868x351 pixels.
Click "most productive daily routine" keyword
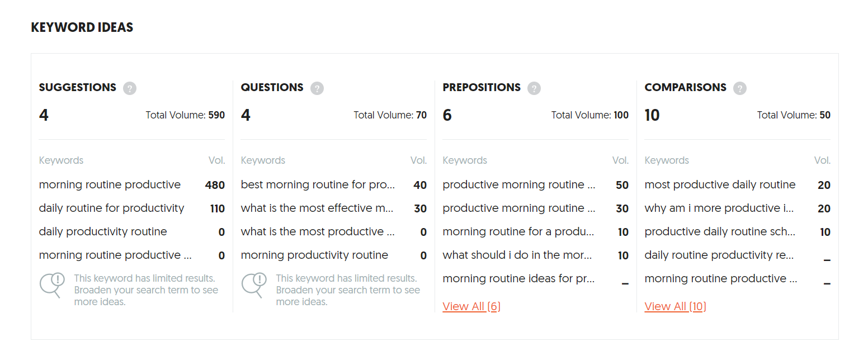pyautogui.click(x=720, y=184)
